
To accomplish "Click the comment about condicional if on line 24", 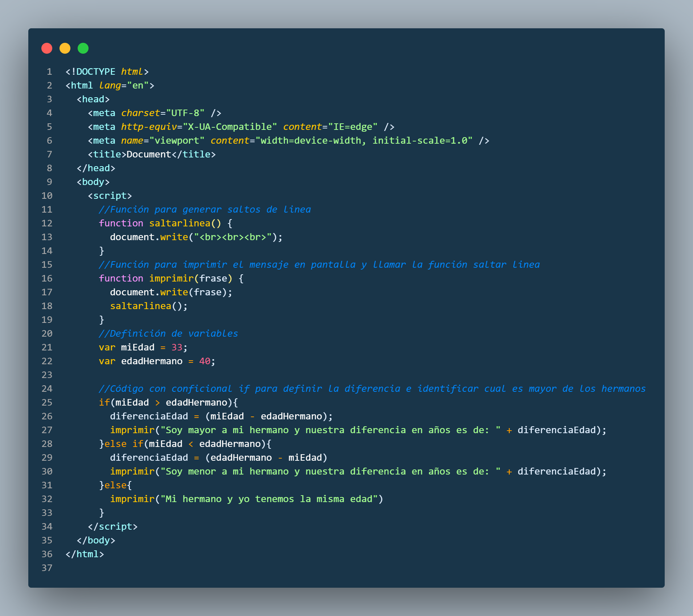I will pos(372,389).
